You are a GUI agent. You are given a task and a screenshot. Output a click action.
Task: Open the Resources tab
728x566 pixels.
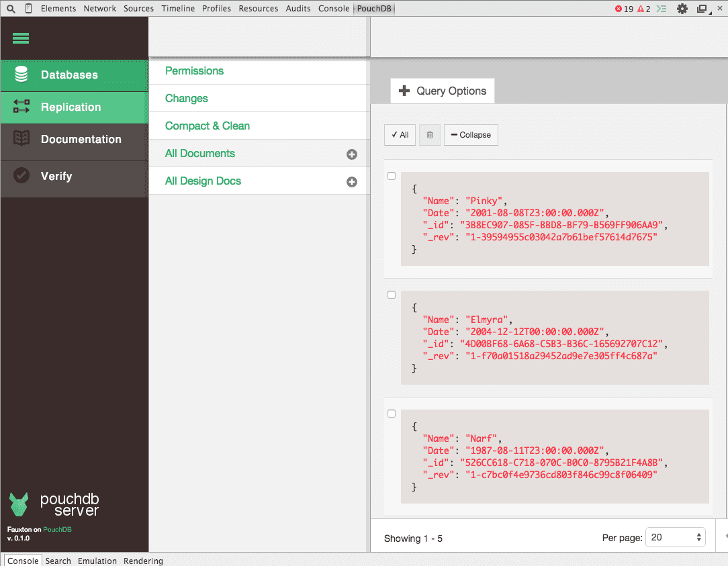click(258, 8)
